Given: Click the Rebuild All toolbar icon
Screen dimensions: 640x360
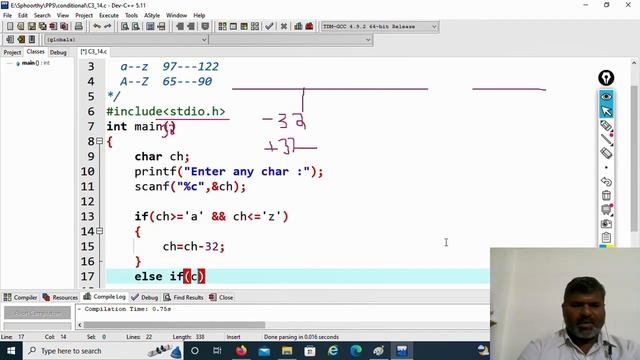Looking at the screenshot, I should tap(255, 27).
